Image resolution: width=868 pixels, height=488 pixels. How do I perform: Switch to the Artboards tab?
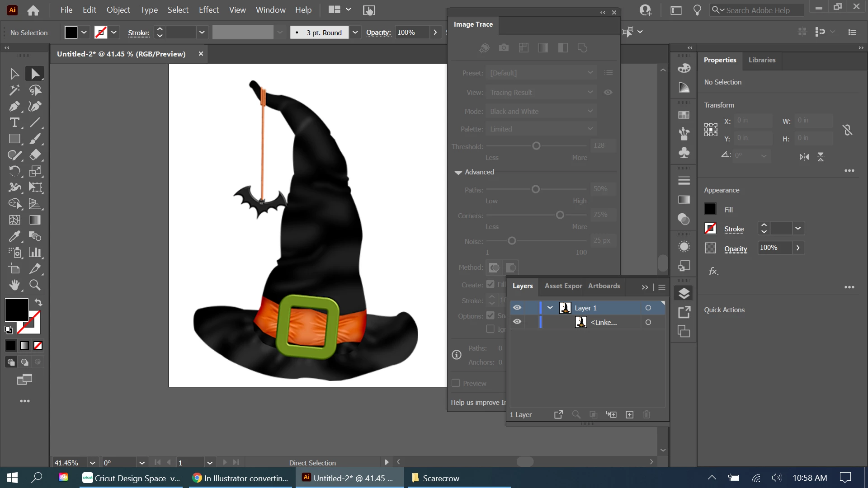click(x=604, y=286)
